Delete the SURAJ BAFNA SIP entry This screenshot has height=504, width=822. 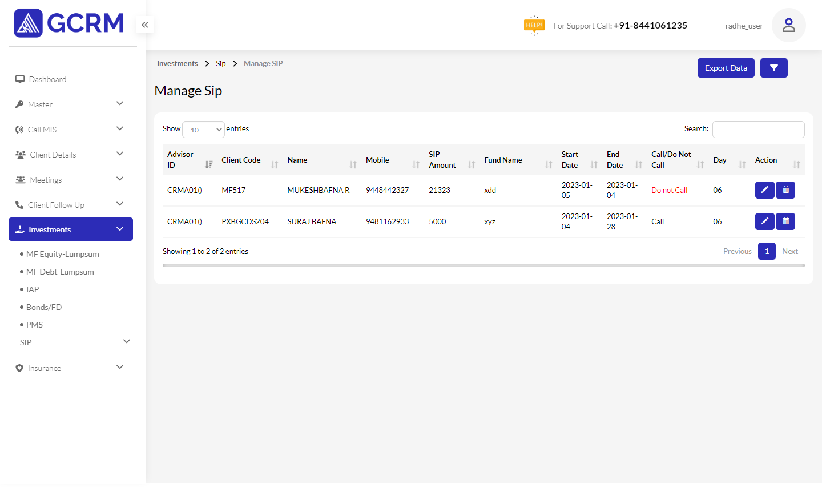point(785,221)
